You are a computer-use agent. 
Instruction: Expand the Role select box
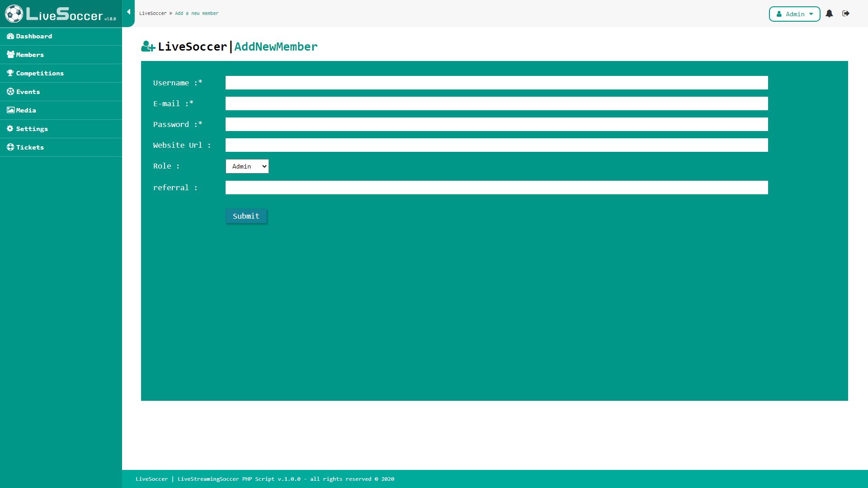pos(247,166)
